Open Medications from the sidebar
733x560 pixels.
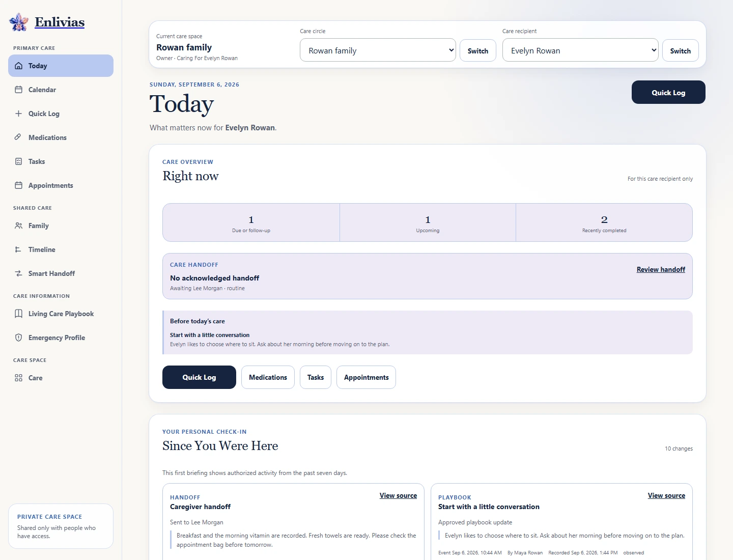click(x=61, y=137)
